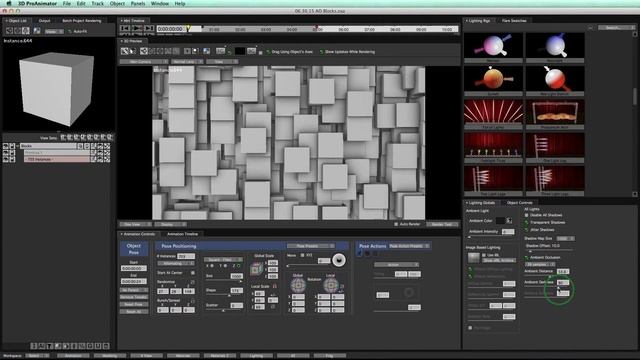Screen dimensions: 640x360
Task: Click the Global Scale cube icon
Action: click(x=256, y=269)
